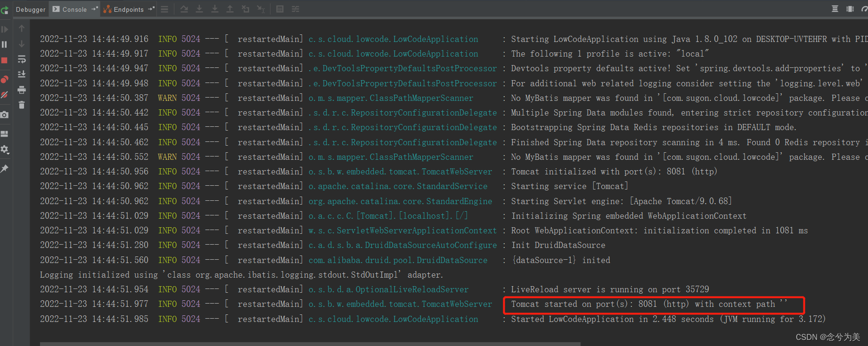Click 'Tomcat initialized with port(s): 8081' message
Image resolution: width=868 pixels, height=346 pixels.
click(614, 172)
